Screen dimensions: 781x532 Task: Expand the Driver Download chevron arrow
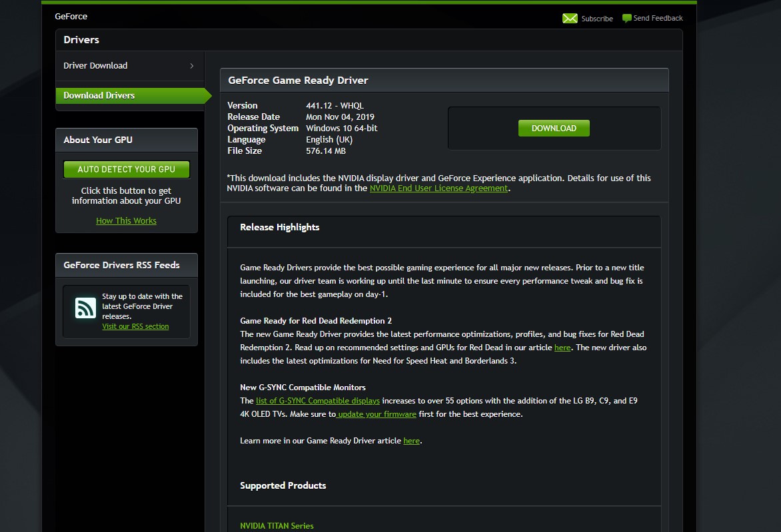(x=192, y=66)
